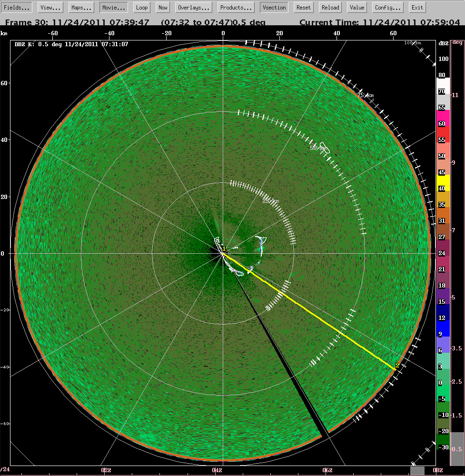465x476 pixels.
Task: Start the Loop animation
Action: point(142,8)
